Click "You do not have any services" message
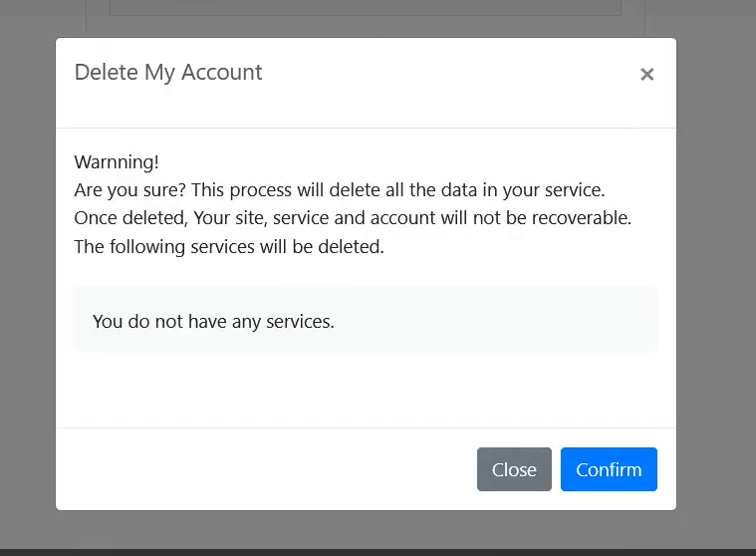 click(213, 321)
